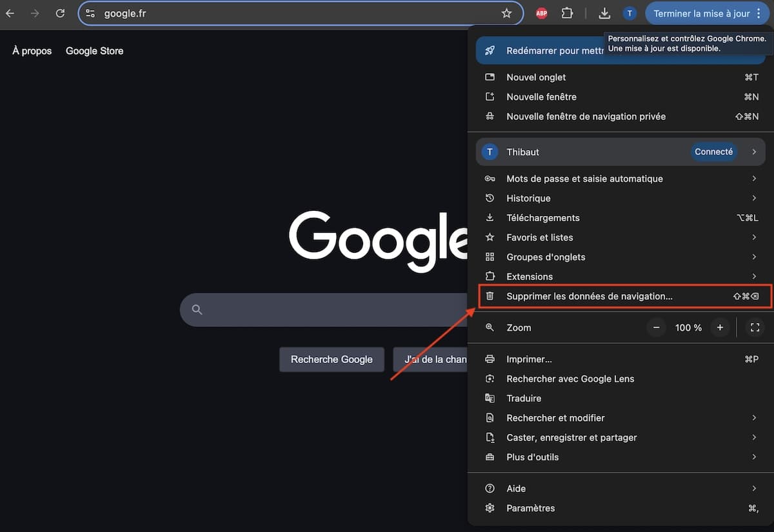This screenshot has width=774, height=532.
Task: Toggle fullscreen icon in the Zoom row
Action: click(755, 328)
